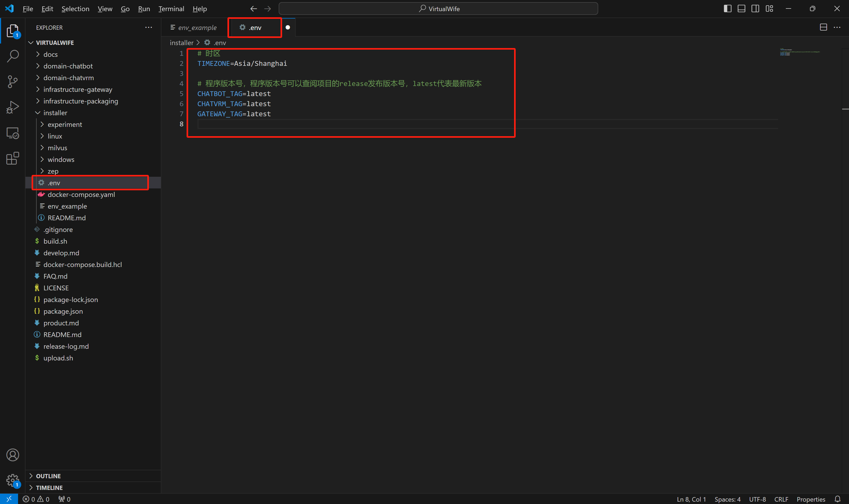This screenshot has height=504, width=849.
Task: Open the Manage gear menu
Action: click(x=12, y=480)
